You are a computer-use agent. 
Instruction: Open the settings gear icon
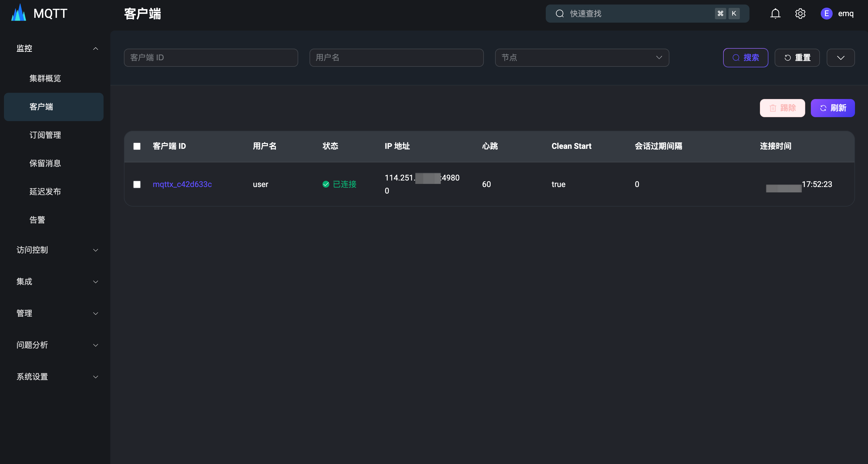click(800, 14)
